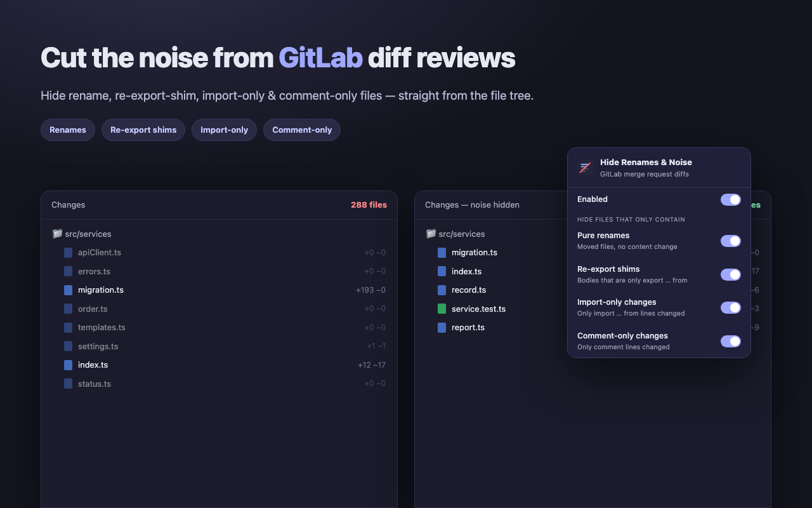Screen dimensions: 812x508
Task: Click the file icon beside status.ts
Action: coord(68,384)
